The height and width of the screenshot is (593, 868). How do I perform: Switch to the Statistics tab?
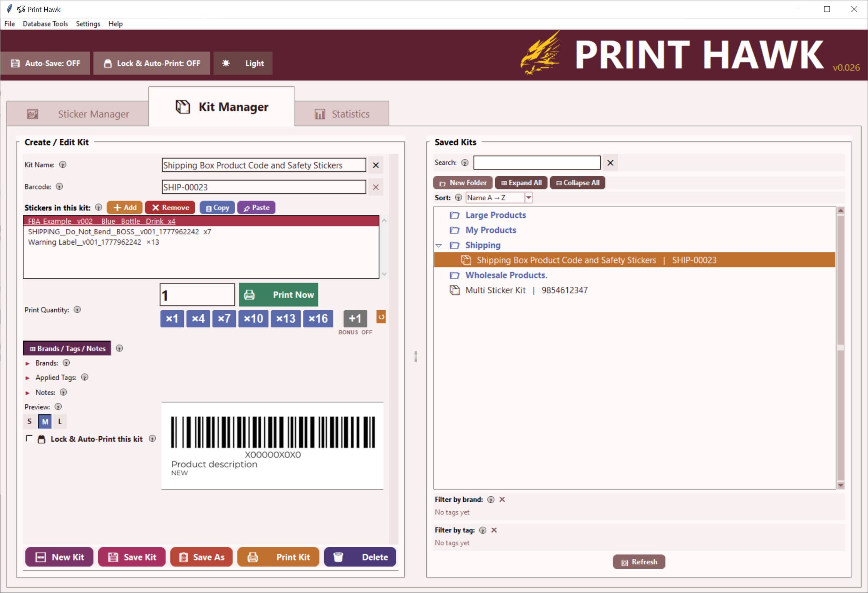point(342,114)
